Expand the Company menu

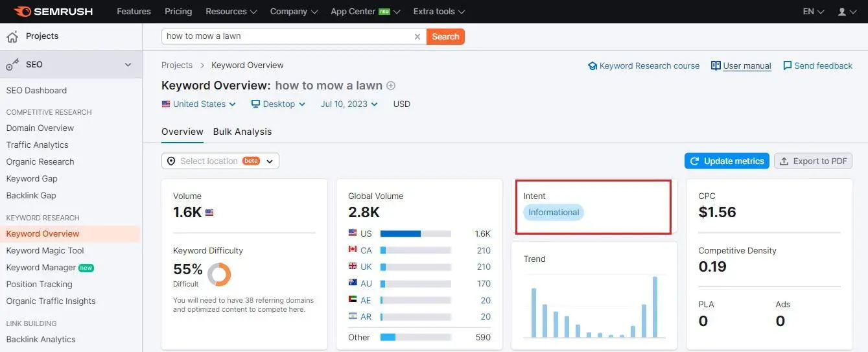coord(294,11)
